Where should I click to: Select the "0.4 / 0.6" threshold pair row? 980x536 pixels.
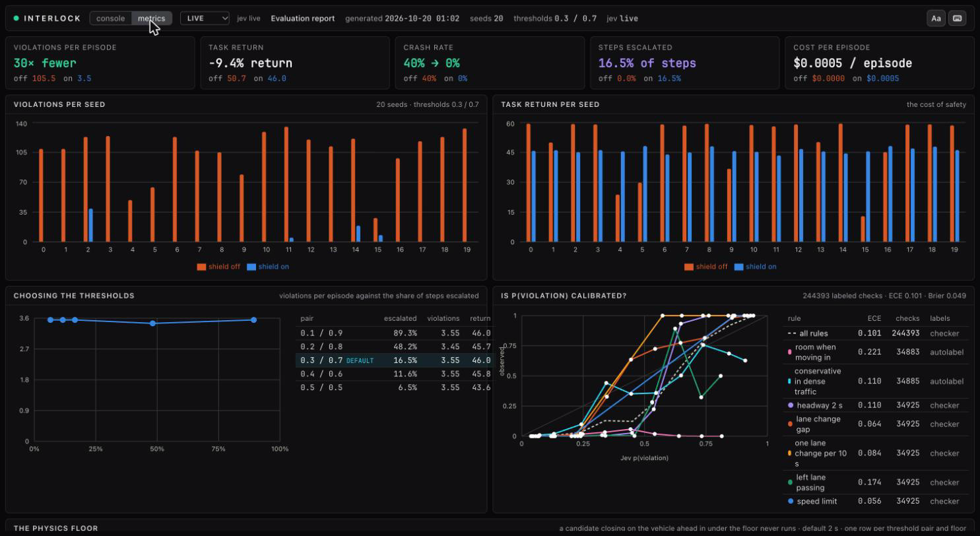point(395,374)
